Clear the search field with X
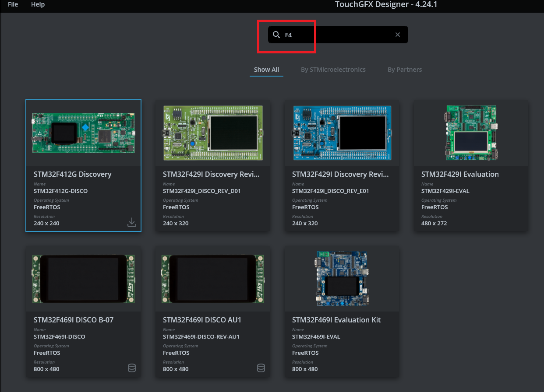This screenshot has width=544, height=392. pos(398,35)
